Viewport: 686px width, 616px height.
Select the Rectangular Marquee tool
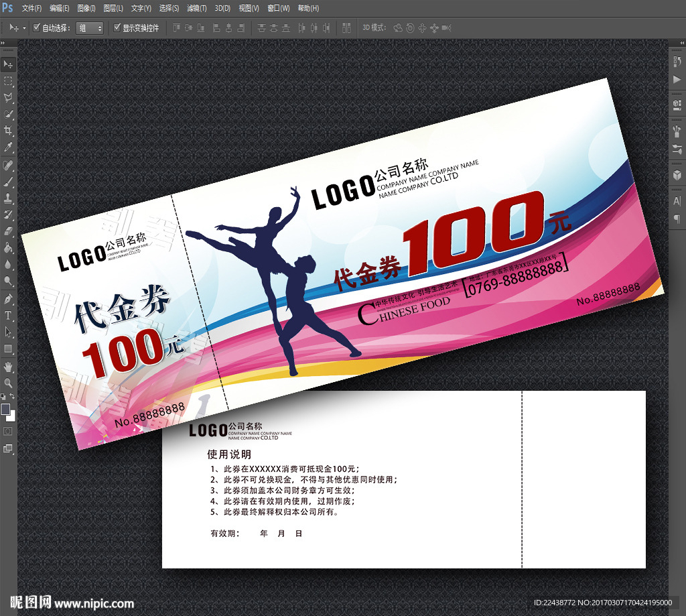click(8, 81)
